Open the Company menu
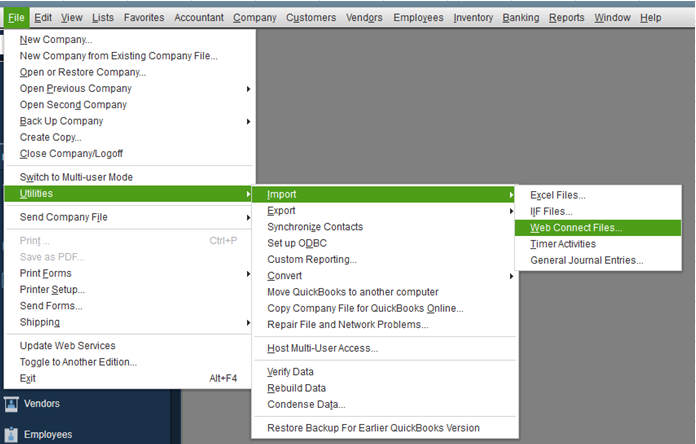The width and height of the screenshot is (696, 444). tap(255, 18)
